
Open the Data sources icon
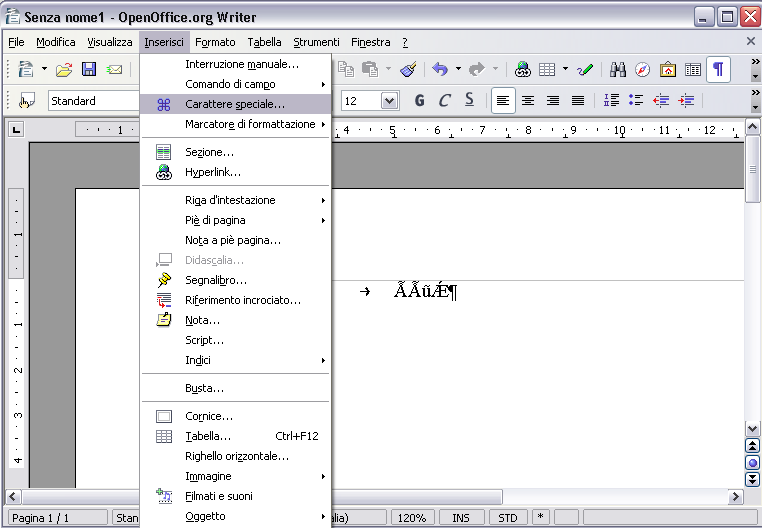[693, 70]
